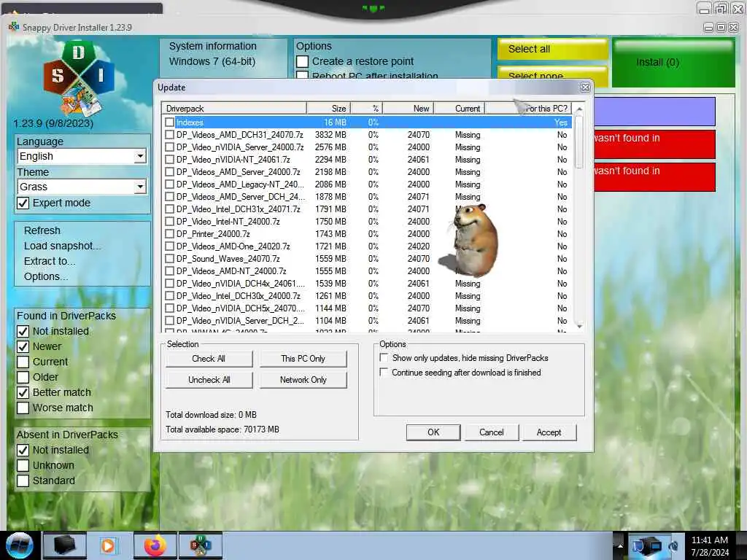Click Cancel in Update dialog

(x=491, y=432)
